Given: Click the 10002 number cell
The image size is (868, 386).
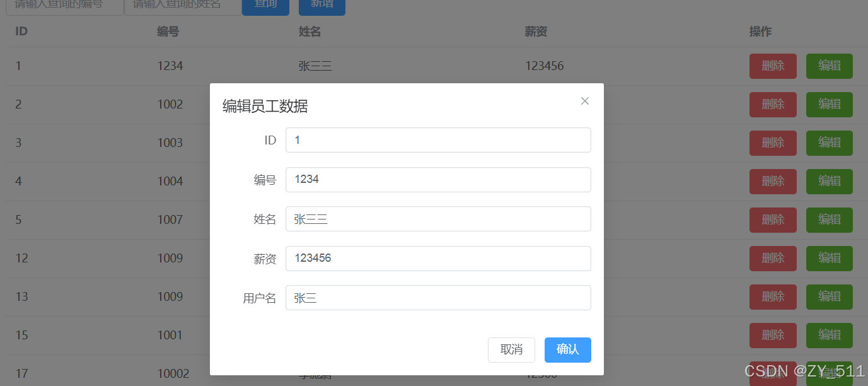Looking at the screenshot, I should [x=173, y=374].
